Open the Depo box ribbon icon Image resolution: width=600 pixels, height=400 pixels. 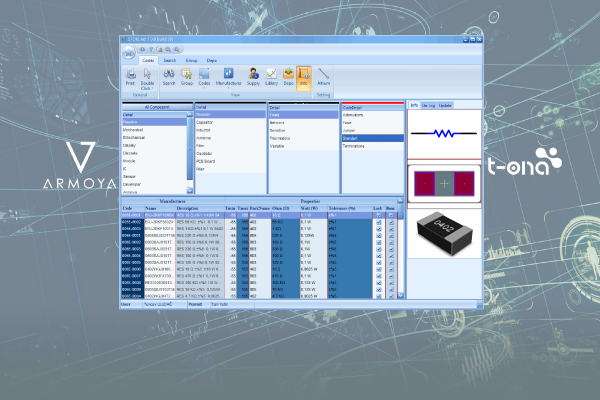[289, 77]
